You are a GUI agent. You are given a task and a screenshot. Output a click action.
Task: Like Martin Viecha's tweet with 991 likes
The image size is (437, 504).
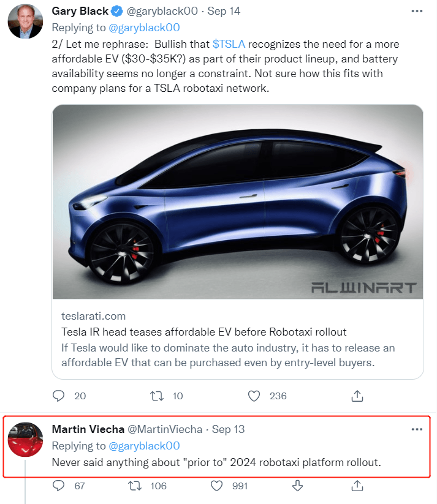point(216,486)
